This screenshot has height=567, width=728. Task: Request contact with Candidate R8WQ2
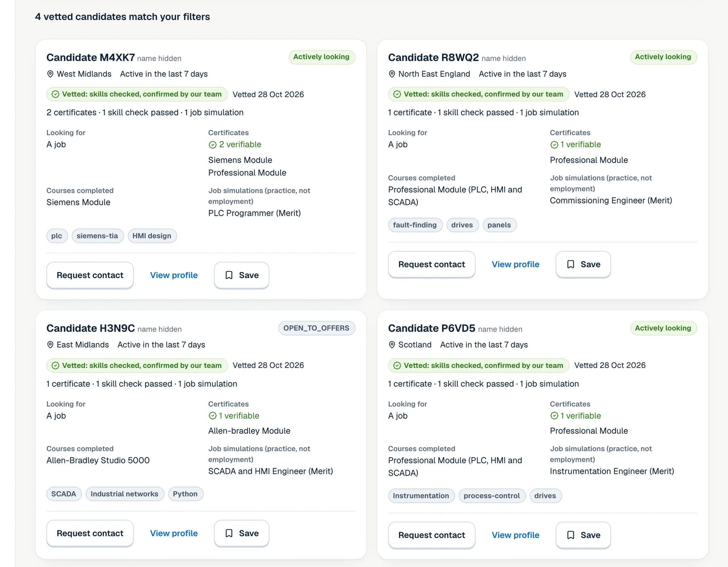pyautogui.click(x=432, y=264)
